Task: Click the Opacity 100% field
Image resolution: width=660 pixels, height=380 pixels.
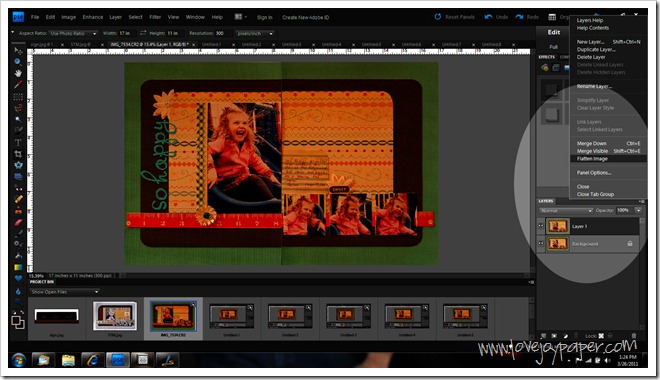Action: coord(624,210)
